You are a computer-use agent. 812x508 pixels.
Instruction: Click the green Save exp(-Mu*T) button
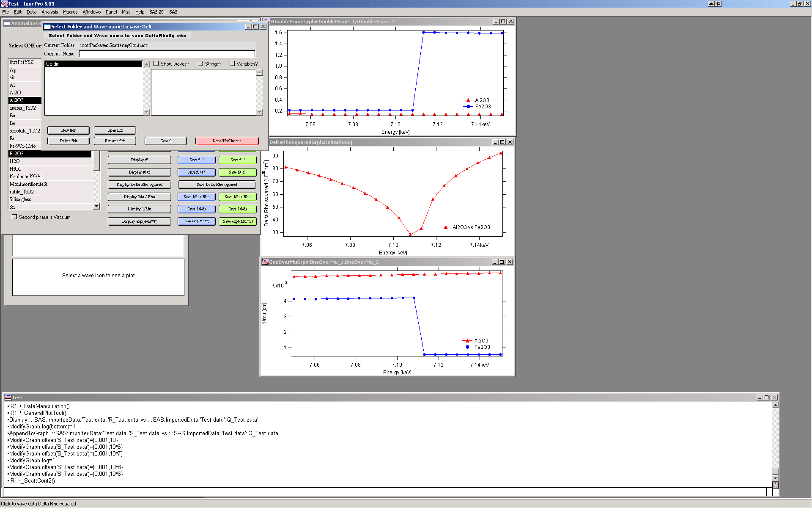[x=238, y=221]
